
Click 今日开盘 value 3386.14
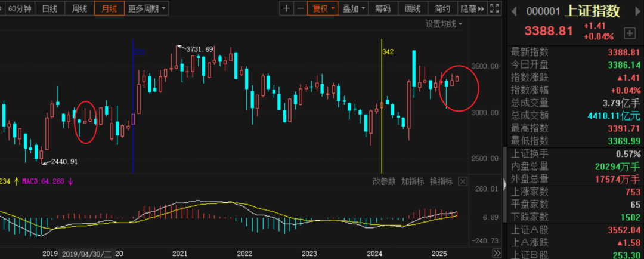(624, 65)
